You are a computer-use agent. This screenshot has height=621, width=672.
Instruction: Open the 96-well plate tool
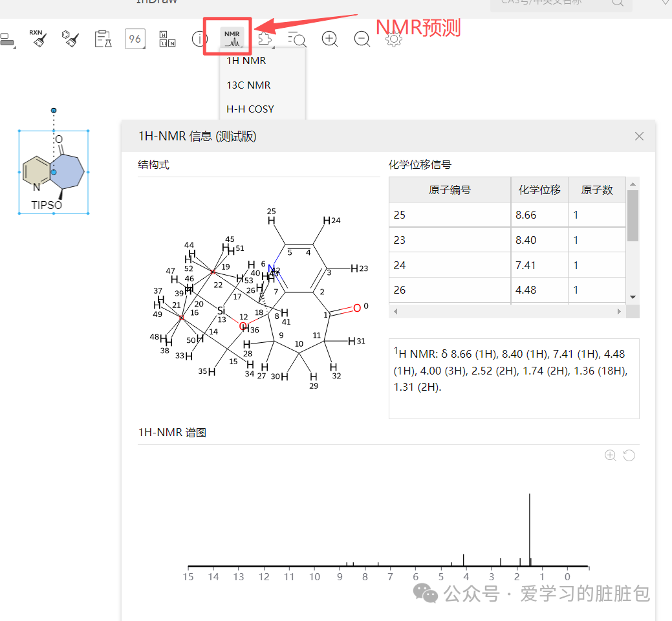135,39
